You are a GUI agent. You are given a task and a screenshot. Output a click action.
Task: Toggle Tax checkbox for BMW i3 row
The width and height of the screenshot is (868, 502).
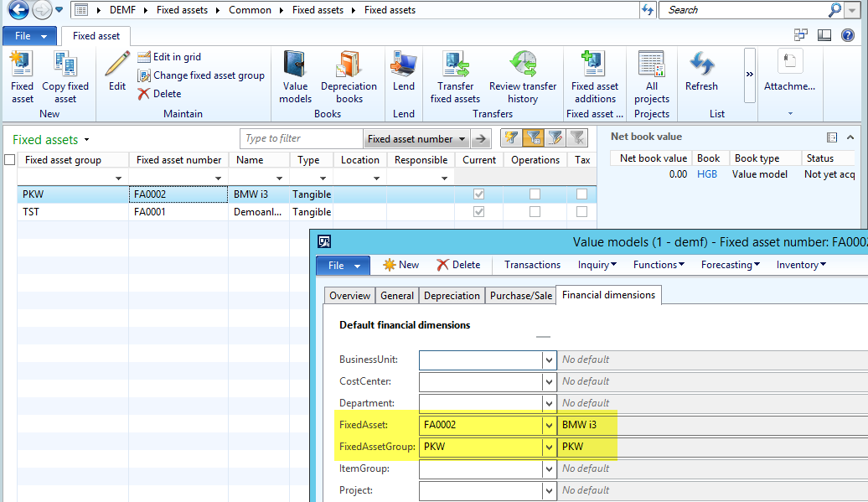(x=581, y=194)
